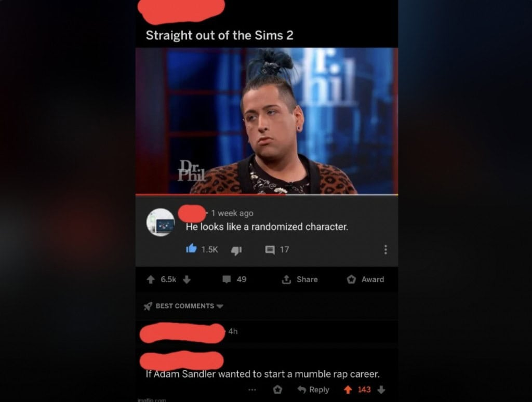The width and height of the screenshot is (532, 402).
Task: Open the three-dot menu on YouTube comment
Action: point(385,250)
